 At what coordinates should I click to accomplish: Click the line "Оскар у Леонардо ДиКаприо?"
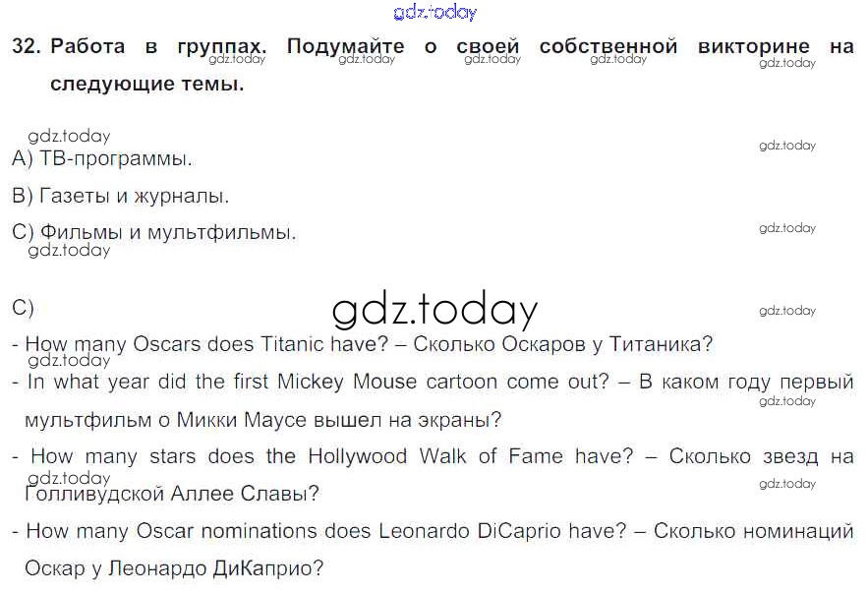(174, 568)
